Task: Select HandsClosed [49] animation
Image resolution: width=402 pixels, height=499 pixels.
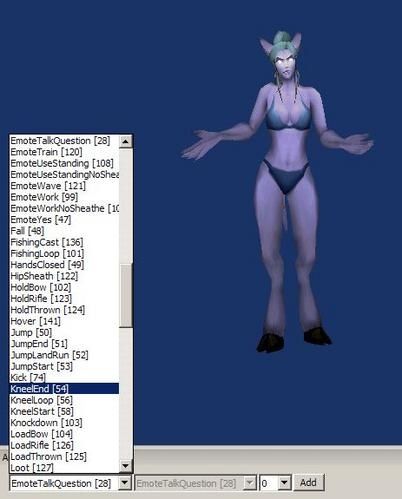Action: pos(64,265)
